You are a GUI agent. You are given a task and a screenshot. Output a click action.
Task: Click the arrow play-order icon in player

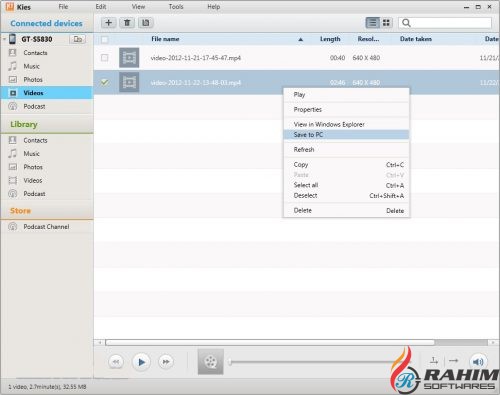pos(453,360)
